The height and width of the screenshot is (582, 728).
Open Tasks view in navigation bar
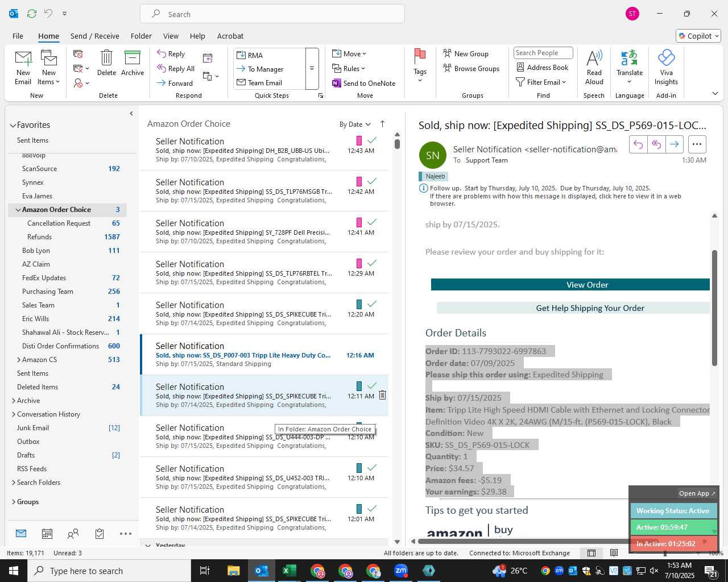[x=100, y=534]
